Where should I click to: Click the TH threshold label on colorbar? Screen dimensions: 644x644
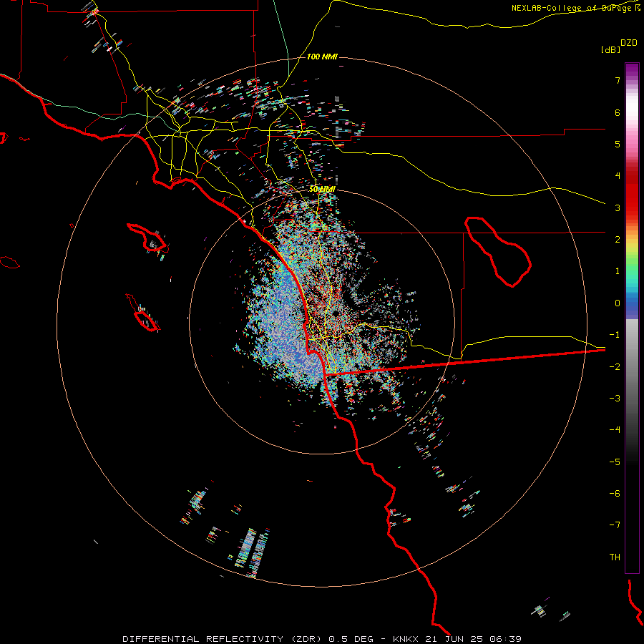click(x=615, y=557)
